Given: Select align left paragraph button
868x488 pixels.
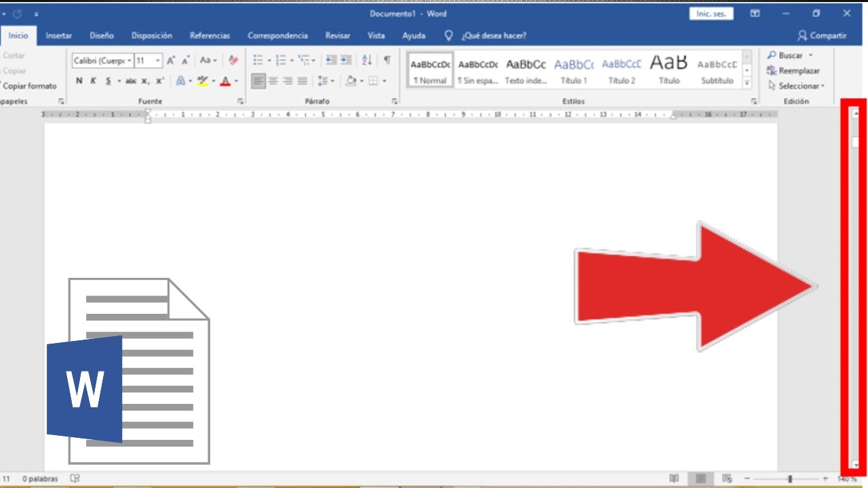Looking at the screenshot, I should 258,81.
